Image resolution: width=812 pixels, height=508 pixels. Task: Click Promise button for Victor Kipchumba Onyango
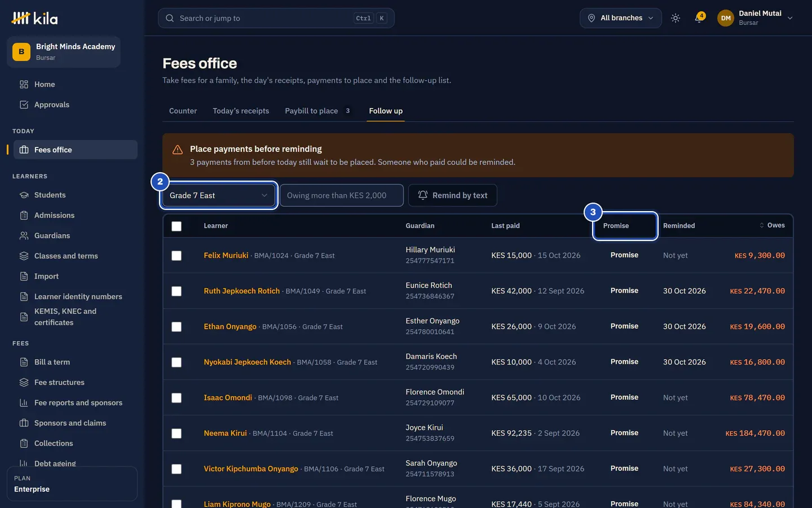[x=624, y=468]
